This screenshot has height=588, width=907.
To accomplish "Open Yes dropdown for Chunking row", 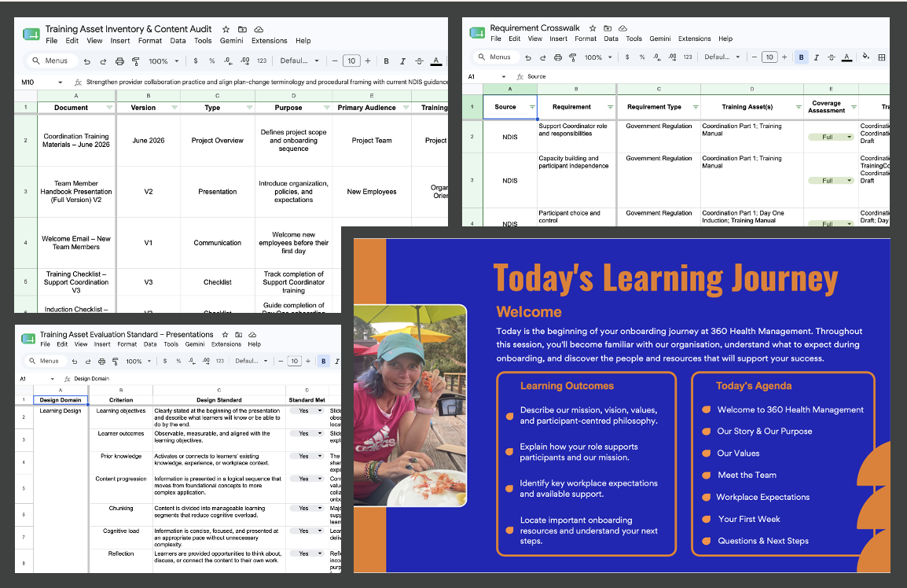I will [x=307, y=508].
